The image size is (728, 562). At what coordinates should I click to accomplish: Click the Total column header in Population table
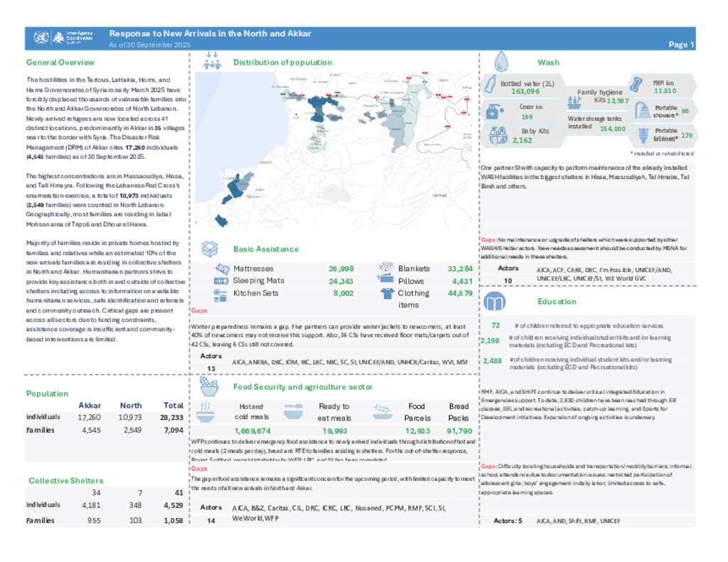pos(173,405)
